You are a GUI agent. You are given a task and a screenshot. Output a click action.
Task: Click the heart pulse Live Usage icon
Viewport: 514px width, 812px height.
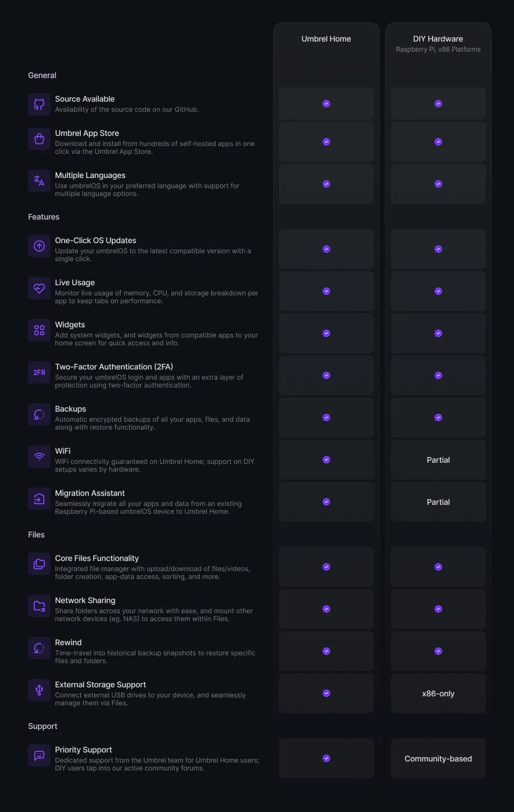(39, 288)
